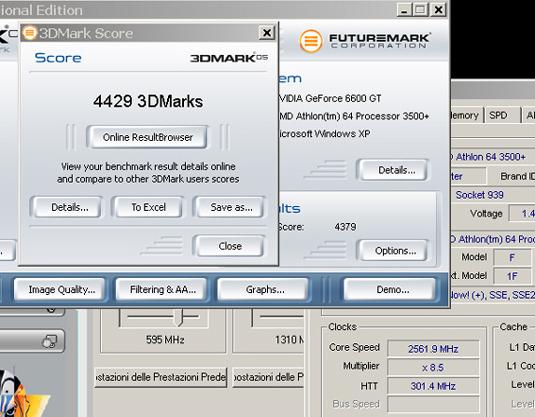Select the HTT value 301.4 MHz
This screenshot has width=535, height=417.
[433, 386]
